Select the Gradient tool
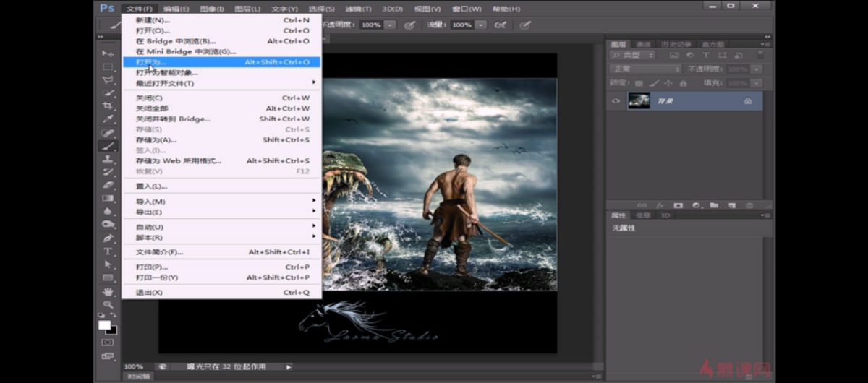Screen dimensions: 868x383 (x=108, y=198)
